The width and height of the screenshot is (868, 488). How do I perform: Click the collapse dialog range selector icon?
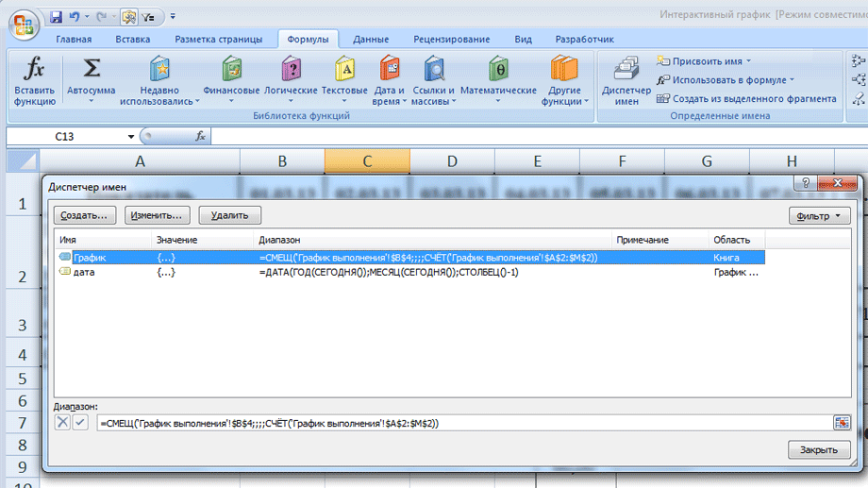coord(842,423)
